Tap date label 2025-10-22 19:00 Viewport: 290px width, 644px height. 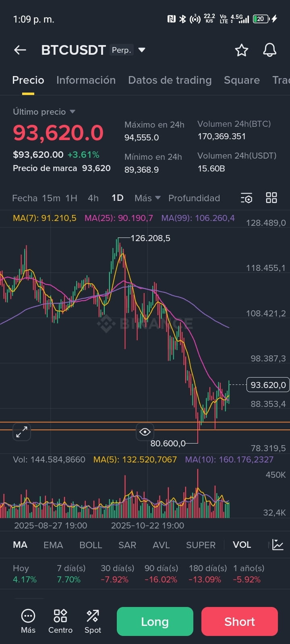(147, 526)
